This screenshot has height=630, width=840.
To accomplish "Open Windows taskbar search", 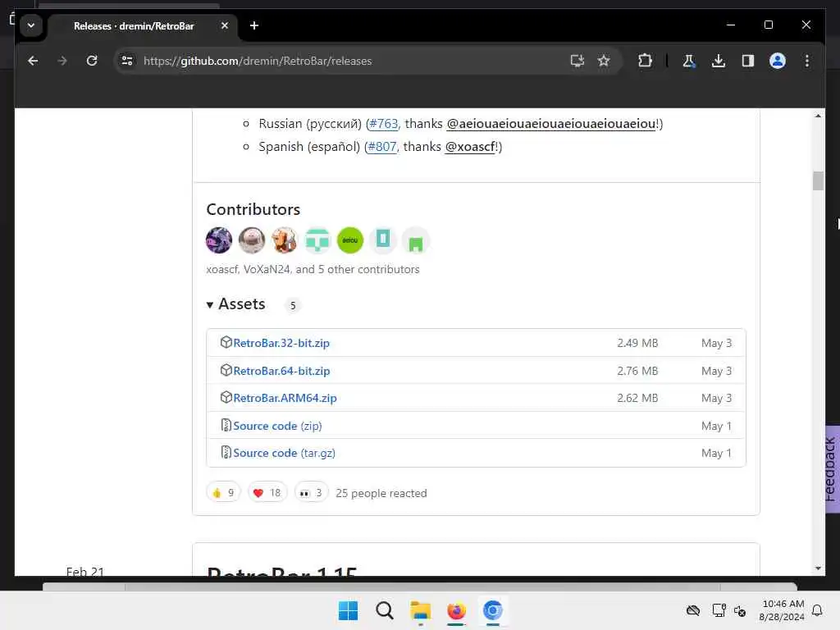I will point(384,610).
